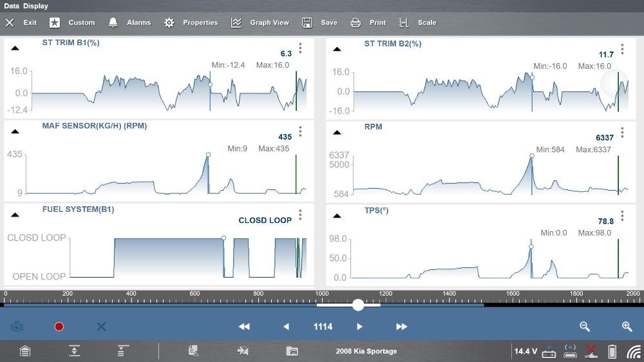Viewport: 644px width, 362px height.
Task: Open RPM graph options menu
Action: [622, 133]
